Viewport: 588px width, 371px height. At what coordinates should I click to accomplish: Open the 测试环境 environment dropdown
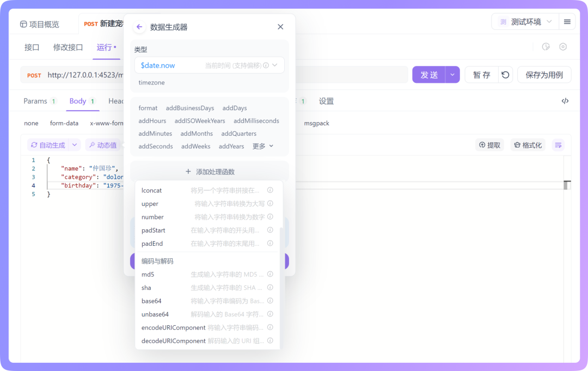(x=524, y=21)
